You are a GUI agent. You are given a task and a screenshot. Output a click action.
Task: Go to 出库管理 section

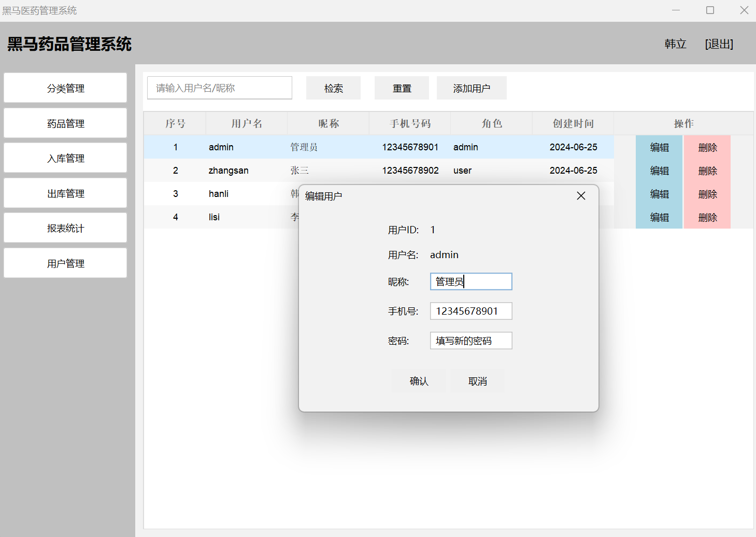pos(65,193)
